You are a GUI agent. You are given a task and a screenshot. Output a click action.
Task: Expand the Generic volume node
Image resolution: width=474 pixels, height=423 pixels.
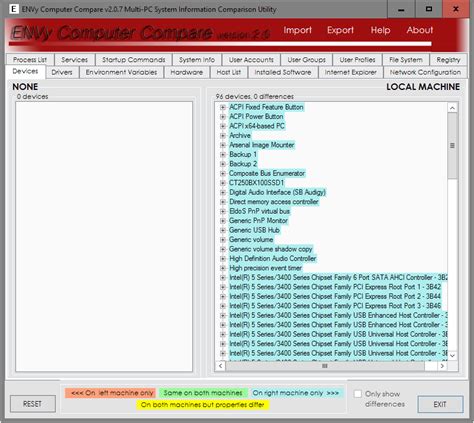(223, 240)
